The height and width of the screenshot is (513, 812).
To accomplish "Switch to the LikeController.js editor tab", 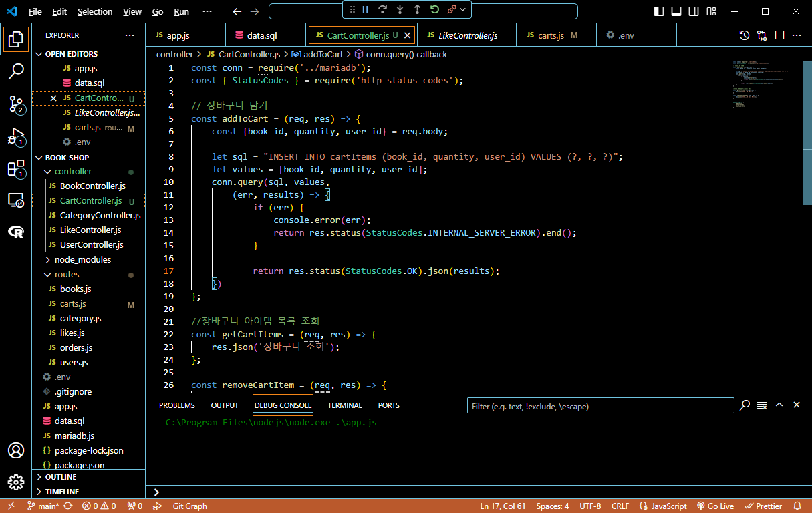I will [468, 35].
